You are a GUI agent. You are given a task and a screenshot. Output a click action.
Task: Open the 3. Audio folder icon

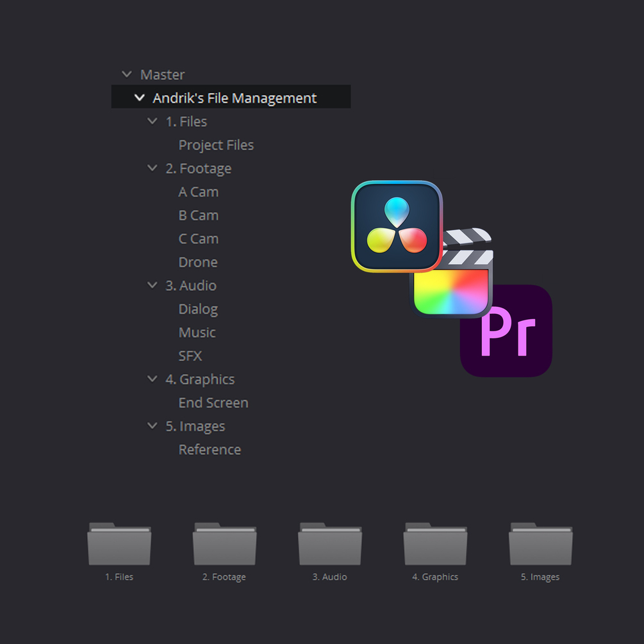pos(330,544)
